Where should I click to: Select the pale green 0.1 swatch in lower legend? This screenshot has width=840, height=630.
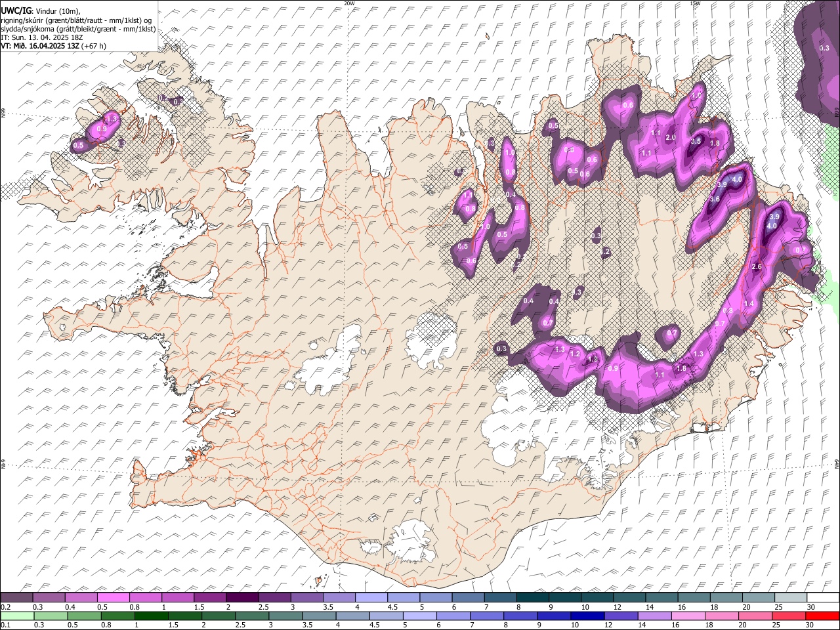(x=16, y=616)
